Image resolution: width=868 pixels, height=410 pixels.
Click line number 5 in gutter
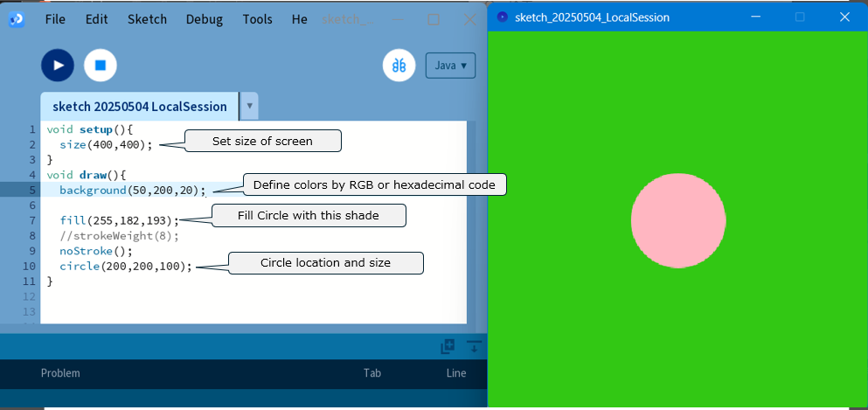(32, 191)
